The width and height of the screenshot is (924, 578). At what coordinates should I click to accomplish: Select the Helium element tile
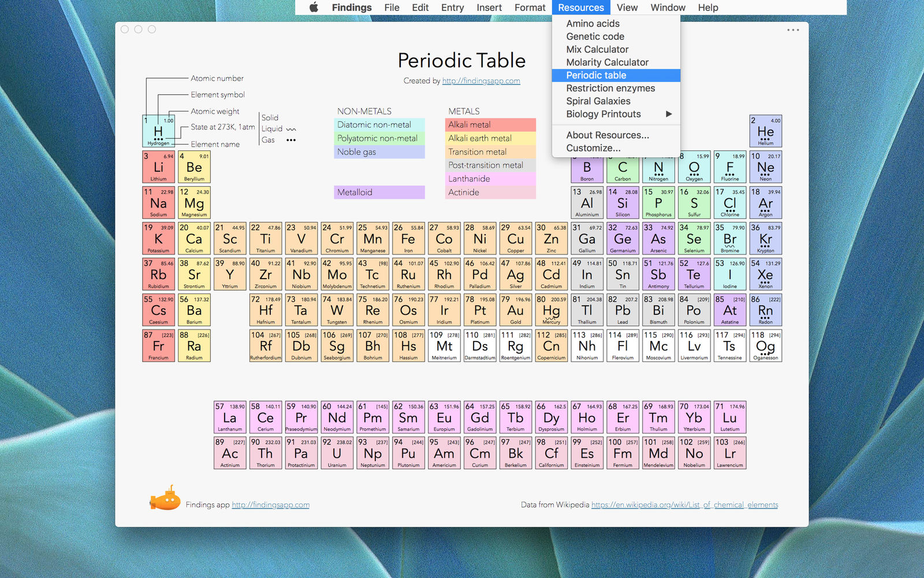[x=766, y=131]
